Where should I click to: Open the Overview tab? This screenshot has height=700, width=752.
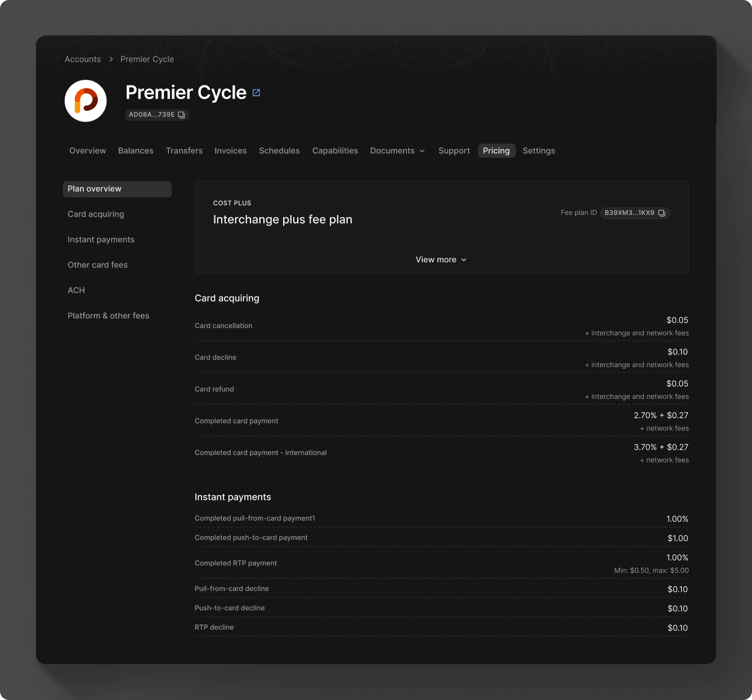coord(88,151)
